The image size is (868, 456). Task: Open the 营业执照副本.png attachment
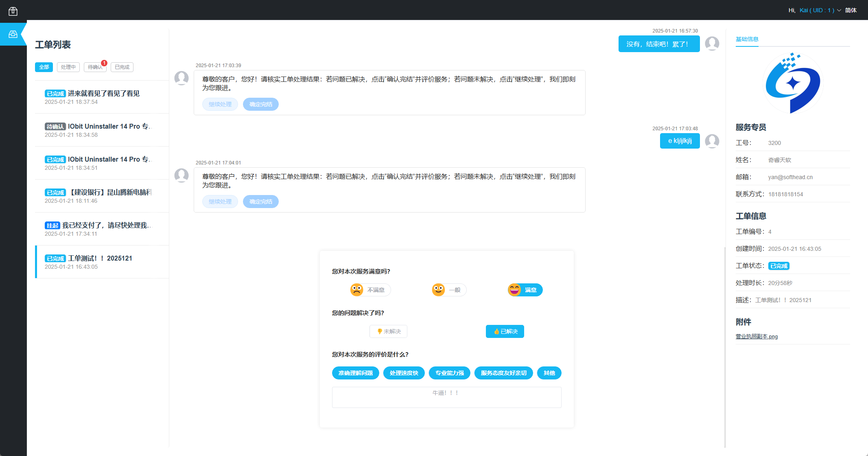(x=756, y=336)
